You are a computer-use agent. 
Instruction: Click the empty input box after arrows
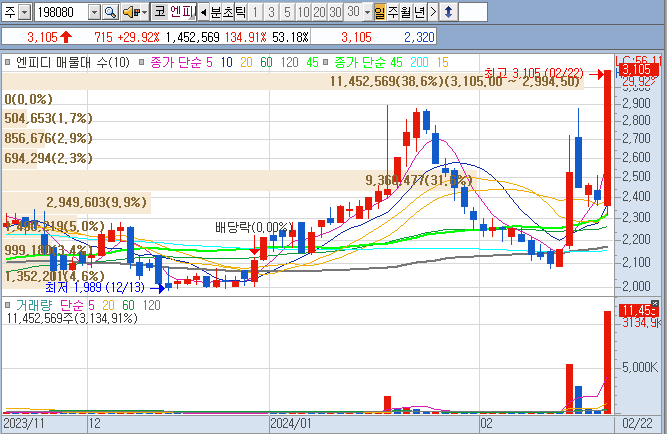(473, 12)
